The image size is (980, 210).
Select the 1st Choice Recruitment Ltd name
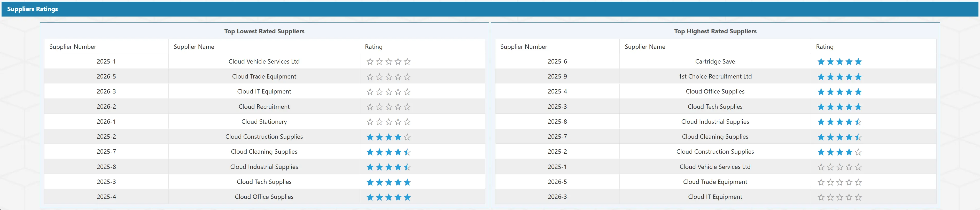(x=715, y=76)
